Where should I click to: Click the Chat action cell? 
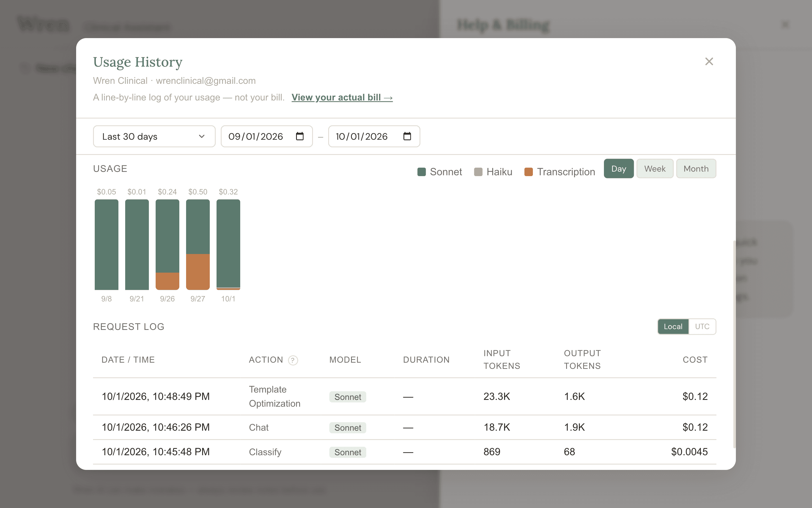pos(259,428)
